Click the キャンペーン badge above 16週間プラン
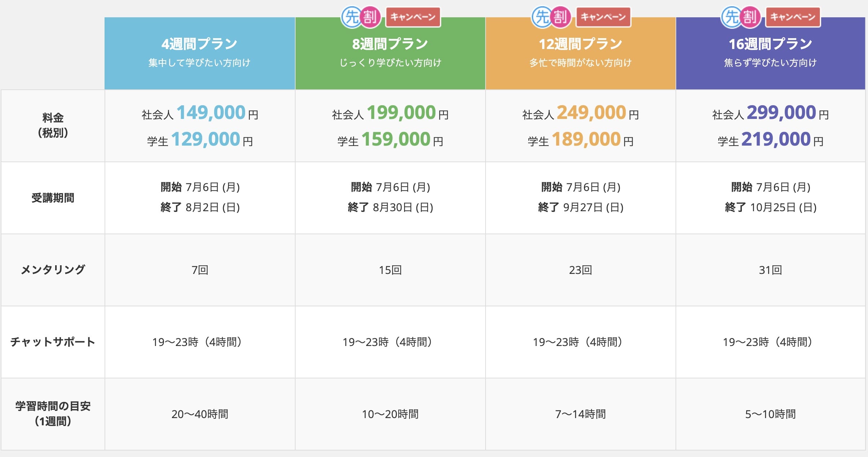This screenshot has width=868, height=457. pos(793,17)
